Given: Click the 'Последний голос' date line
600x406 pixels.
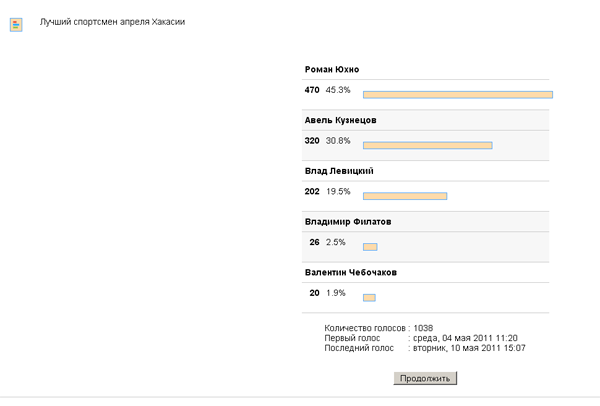Looking at the screenshot, I should click(425, 348).
